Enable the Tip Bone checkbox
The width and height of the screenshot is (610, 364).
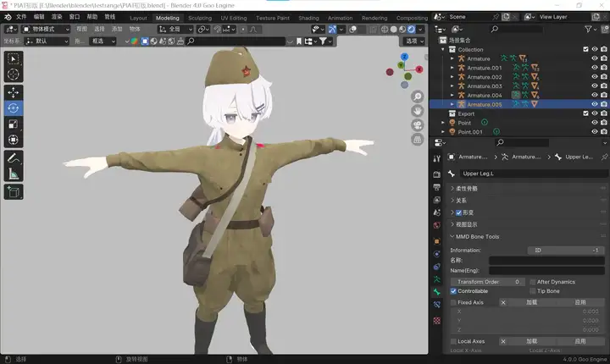(x=532, y=291)
